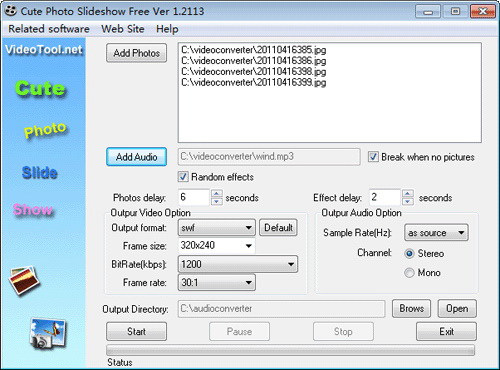Click the Add Photos button
Screen dimensions: 500x370
136,53
